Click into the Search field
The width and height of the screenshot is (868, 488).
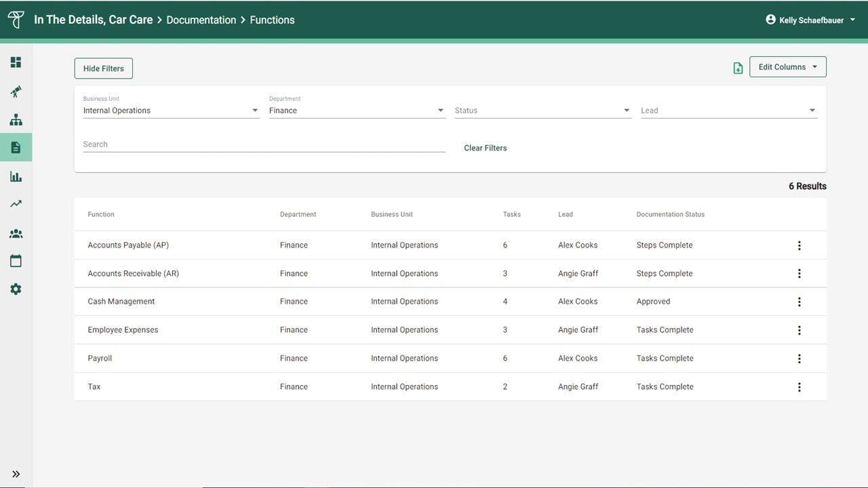(x=264, y=144)
